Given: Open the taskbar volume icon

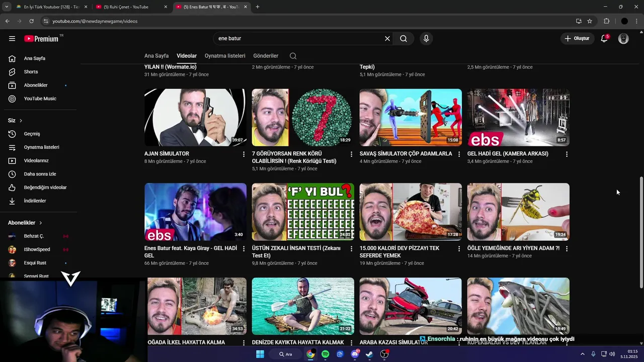Looking at the screenshot, I should pyautogui.click(x=612, y=354).
